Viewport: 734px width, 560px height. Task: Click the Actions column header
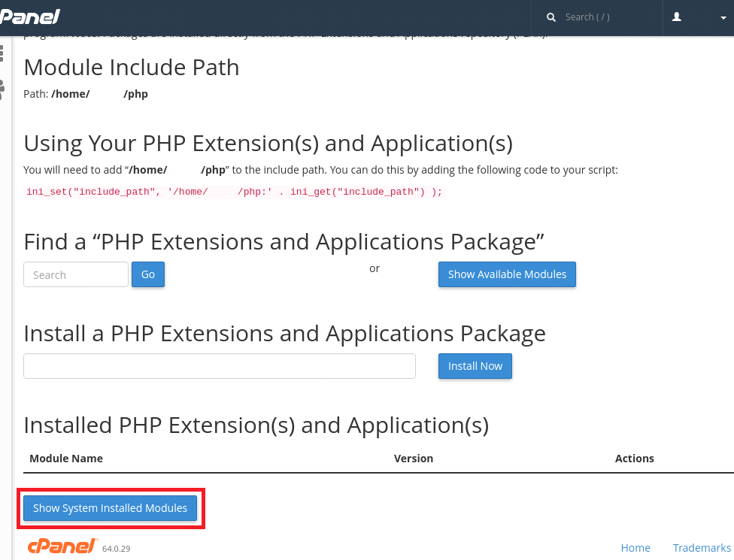[x=634, y=459]
